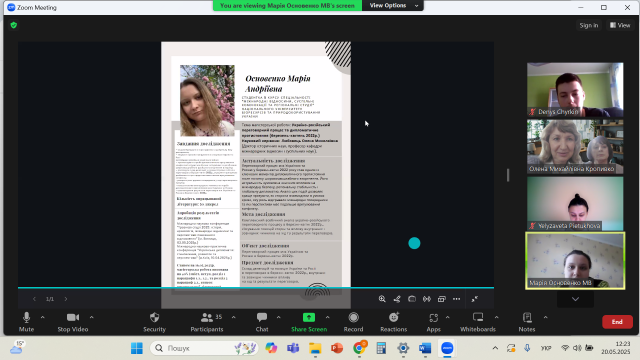640x360 pixels.
Task: Expand arrow next to Apps
Action: (447, 317)
